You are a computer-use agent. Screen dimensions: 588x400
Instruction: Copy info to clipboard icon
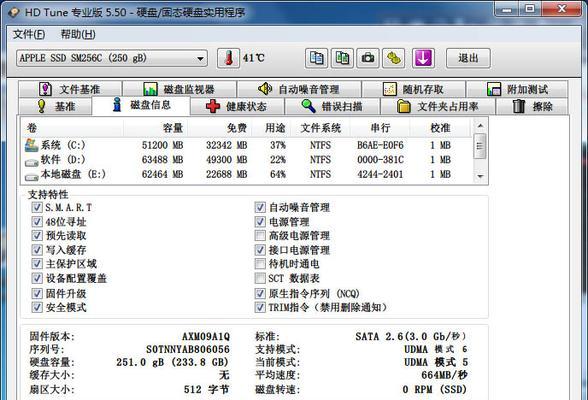(316, 58)
